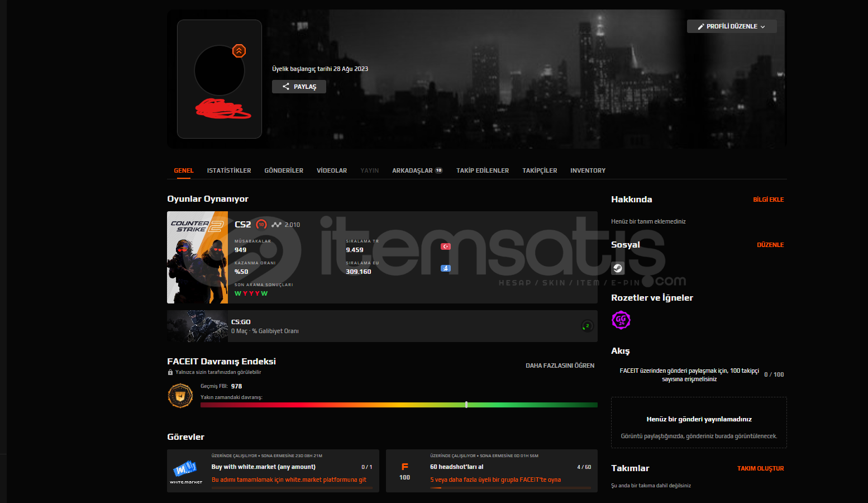Image resolution: width=868 pixels, height=503 pixels.
Task: Click the FACEIT Behavior Index shield badge
Action: [180, 396]
